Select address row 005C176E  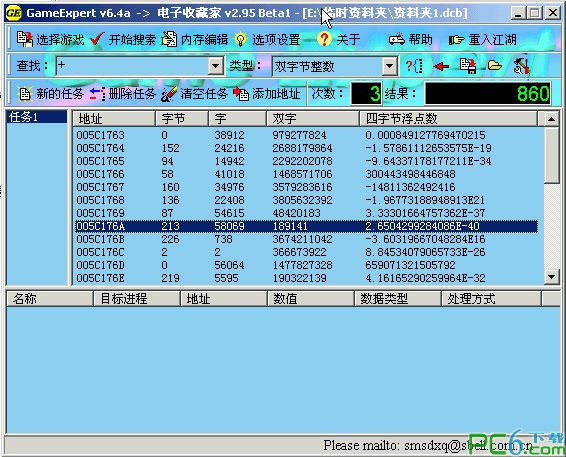[x=306, y=278]
